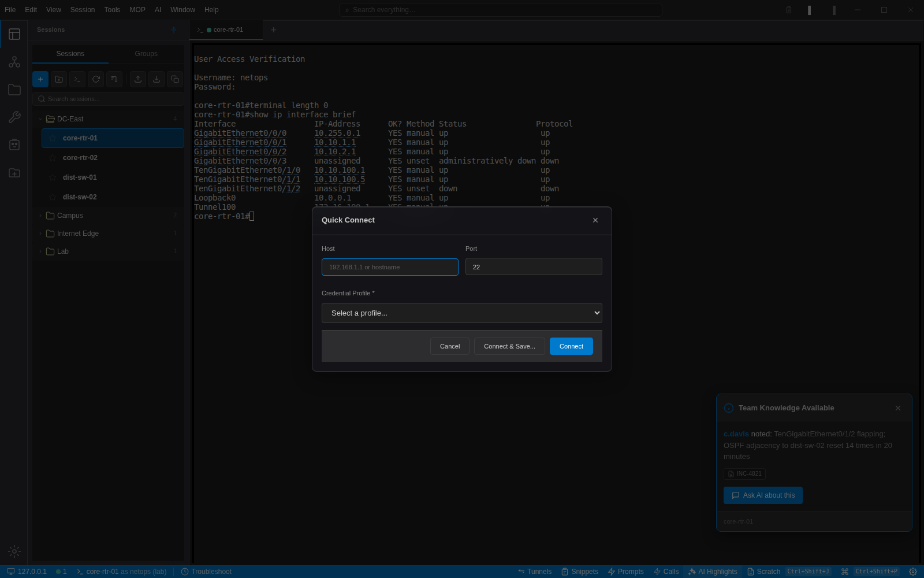Add a new terminal tab
The height and width of the screenshot is (578, 924).
[x=274, y=30]
